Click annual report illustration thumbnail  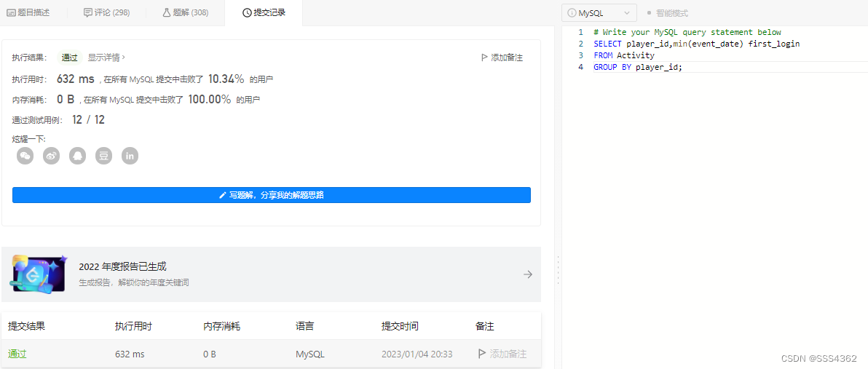(39, 274)
